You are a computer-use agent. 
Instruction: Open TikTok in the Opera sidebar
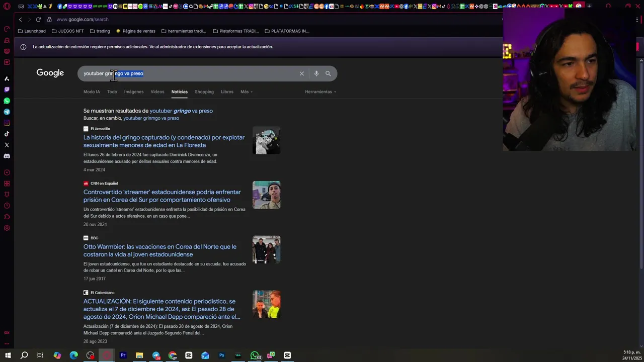pos(7,134)
